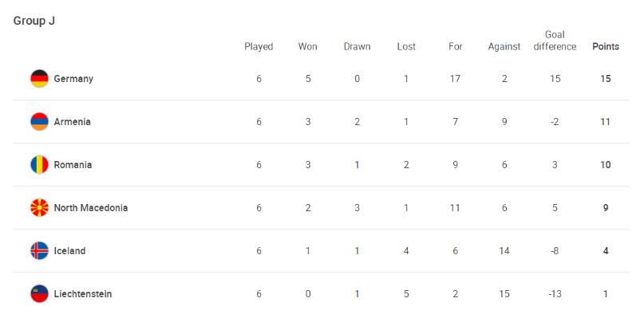Open the Armenia team name link
The image size is (644, 314).
coord(73,122)
